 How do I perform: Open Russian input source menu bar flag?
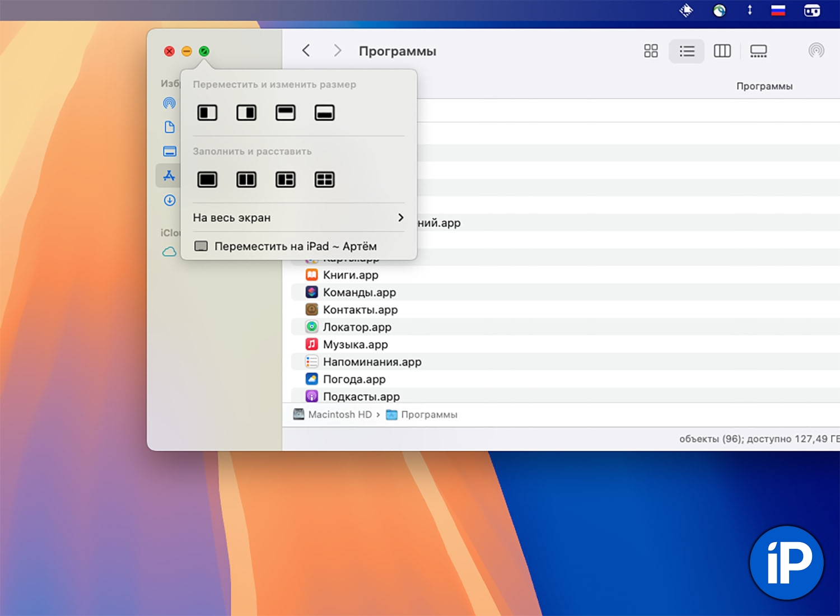pyautogui.click(x=778, y=11)
